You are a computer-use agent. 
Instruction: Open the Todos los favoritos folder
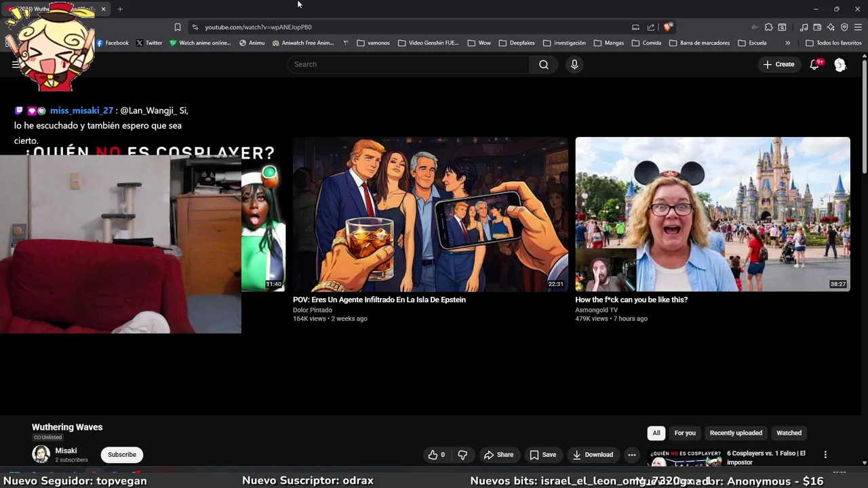point(833,43)
